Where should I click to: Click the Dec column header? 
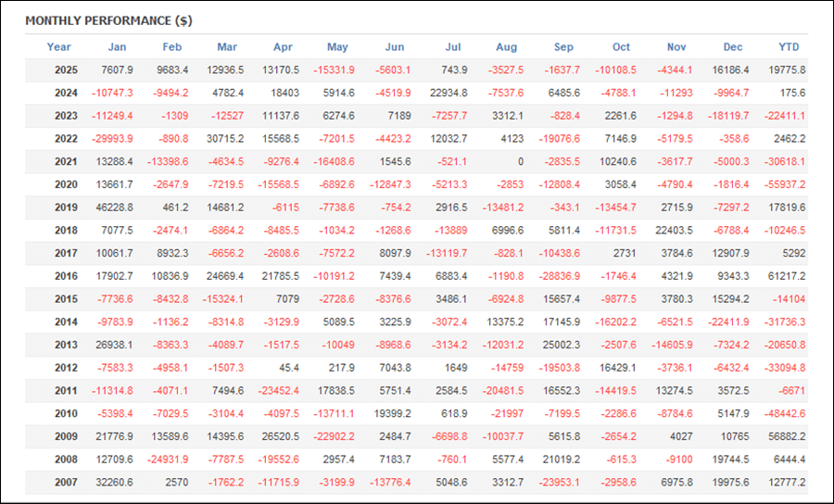pos(733,47)
